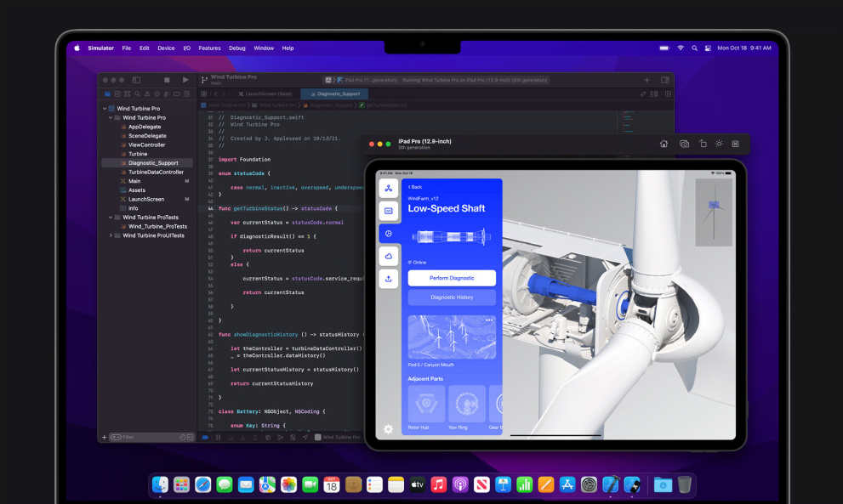843x504 pixels.
Task: Run the app with Xcode's play button
Action: [185, 79]
